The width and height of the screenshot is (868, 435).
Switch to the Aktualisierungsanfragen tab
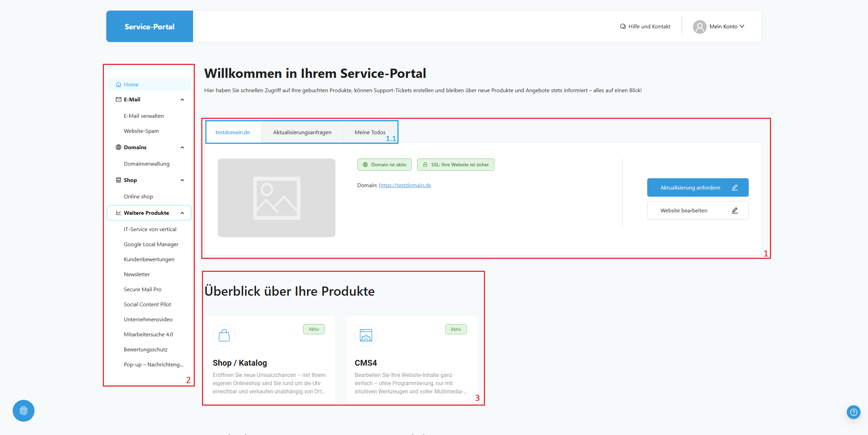(x=302, y=132)
